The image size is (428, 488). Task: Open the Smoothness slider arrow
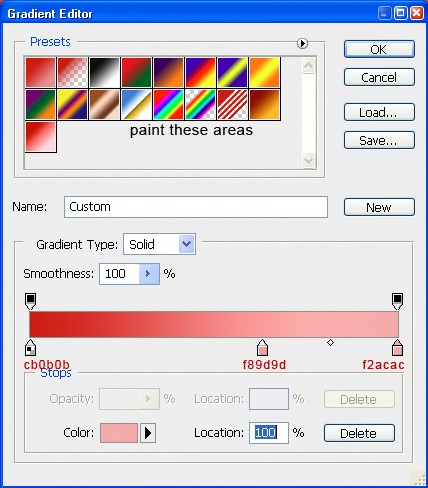[x=149, y=274]
